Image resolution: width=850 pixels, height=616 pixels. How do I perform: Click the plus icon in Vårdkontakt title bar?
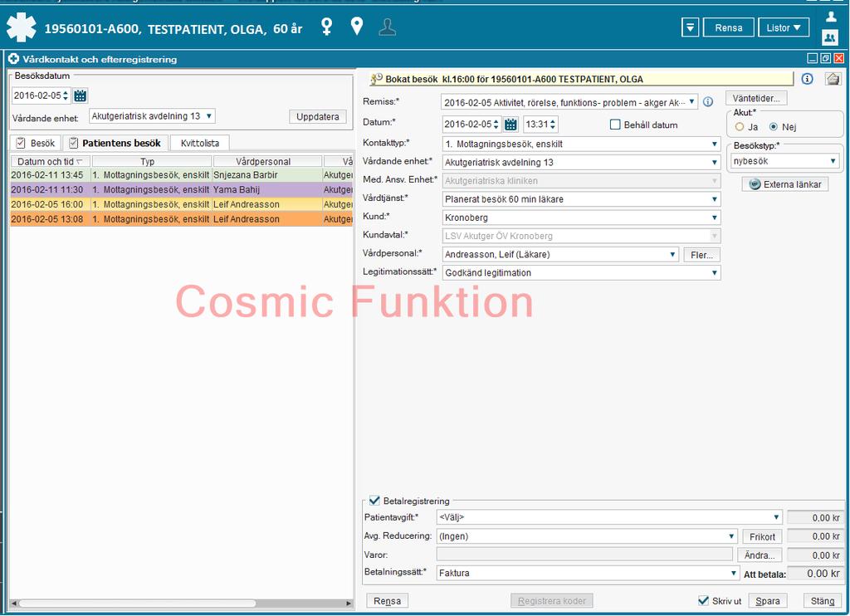point(13,59)
